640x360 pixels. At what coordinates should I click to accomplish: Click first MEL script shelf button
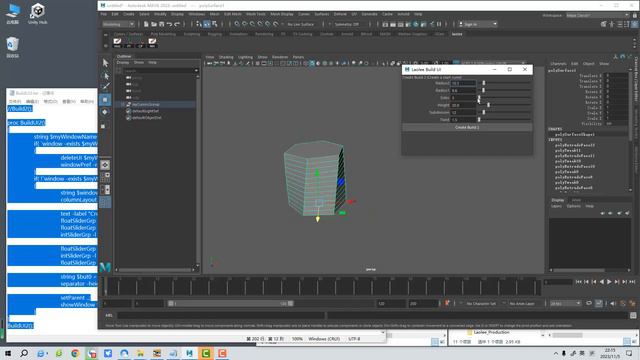pyautogui.click(x=117, y=42)
